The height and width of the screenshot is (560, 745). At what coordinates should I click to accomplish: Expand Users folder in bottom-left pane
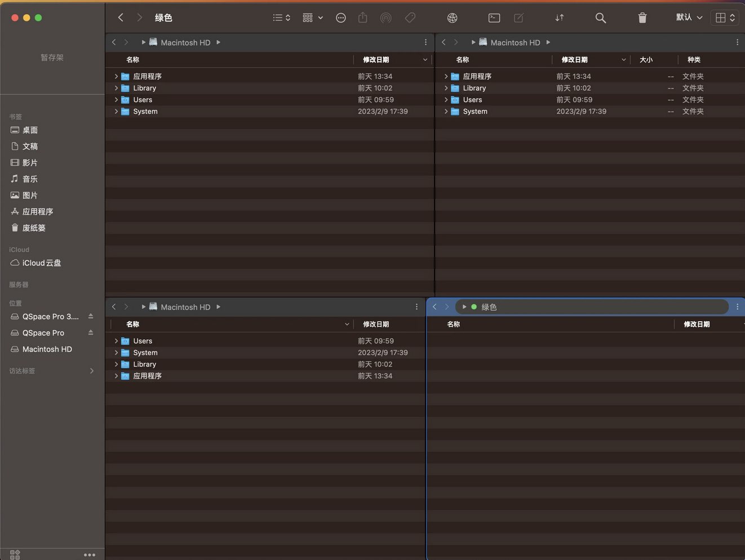click(x=116, y=341)
